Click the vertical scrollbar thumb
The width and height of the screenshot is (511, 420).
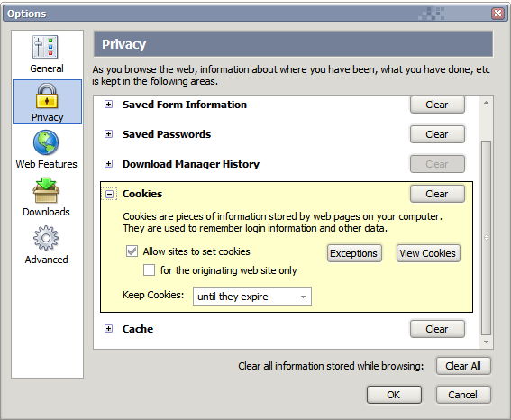pyautogui.click(x=486, y=238)
